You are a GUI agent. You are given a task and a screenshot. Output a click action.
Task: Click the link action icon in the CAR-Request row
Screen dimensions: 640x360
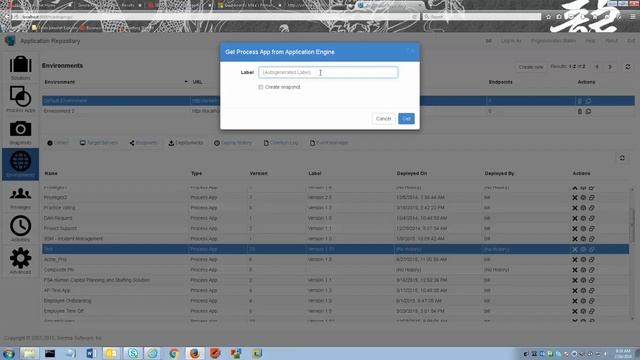click(x=591, y=218)
